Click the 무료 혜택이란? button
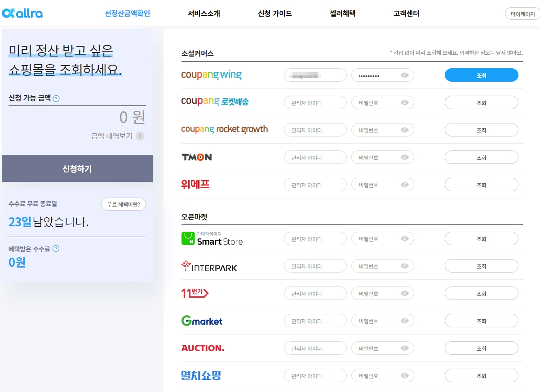This screenshot has width=540, height=392. tap(124, 204)
